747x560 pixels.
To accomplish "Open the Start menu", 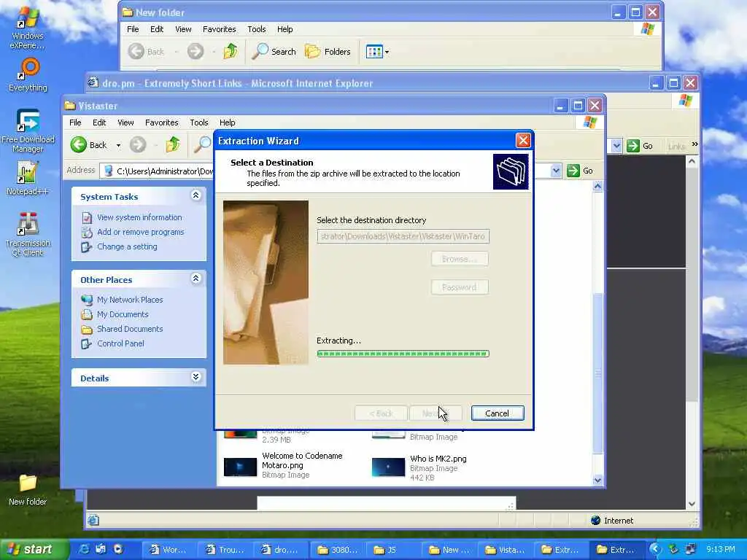I will click(34, 550).
